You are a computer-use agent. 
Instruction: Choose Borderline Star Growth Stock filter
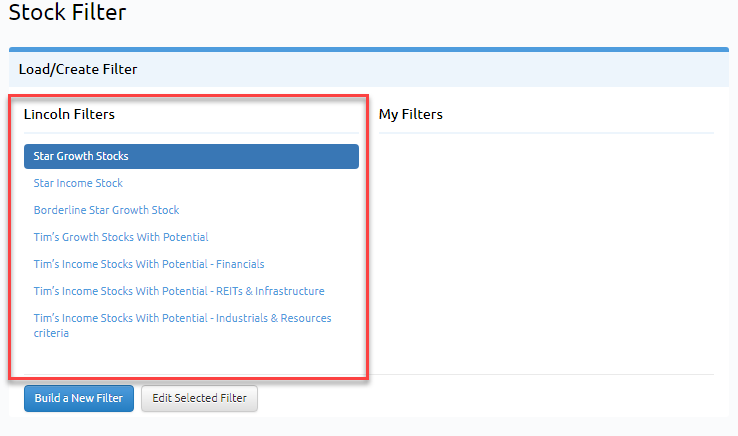tap(106, 210)
